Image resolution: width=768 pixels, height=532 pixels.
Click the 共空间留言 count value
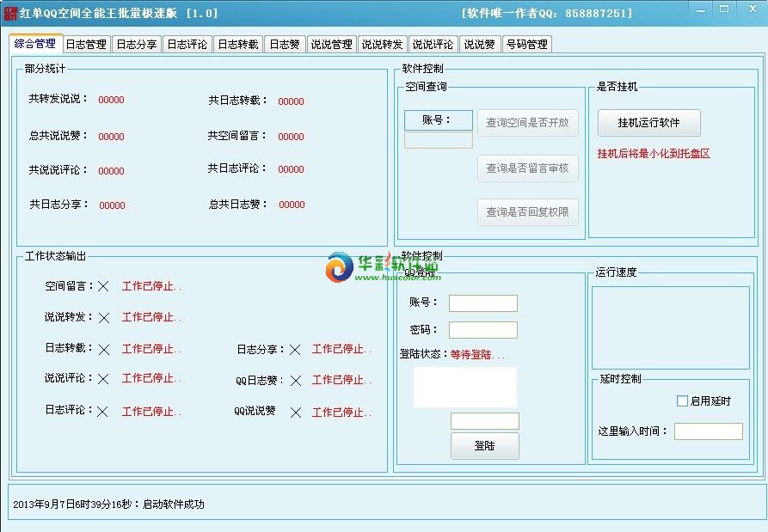pyautogui.click(x=291, y=137)
